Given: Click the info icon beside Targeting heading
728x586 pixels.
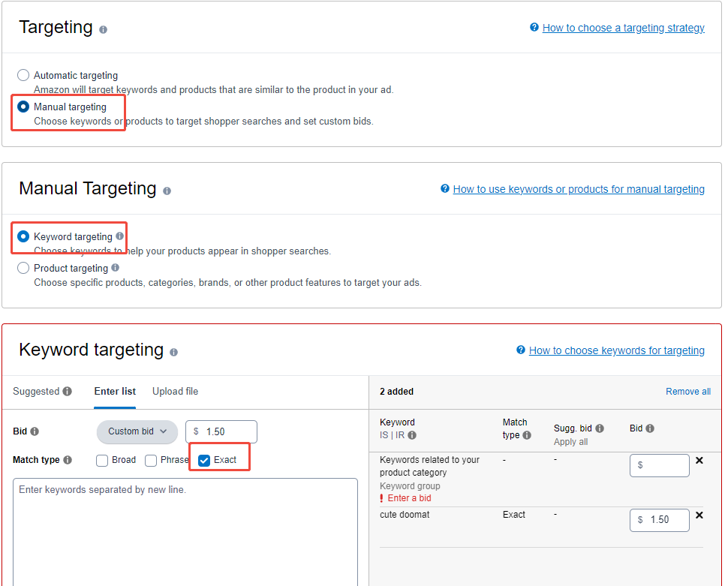Looking at the screenshot, I should [103, 29].
